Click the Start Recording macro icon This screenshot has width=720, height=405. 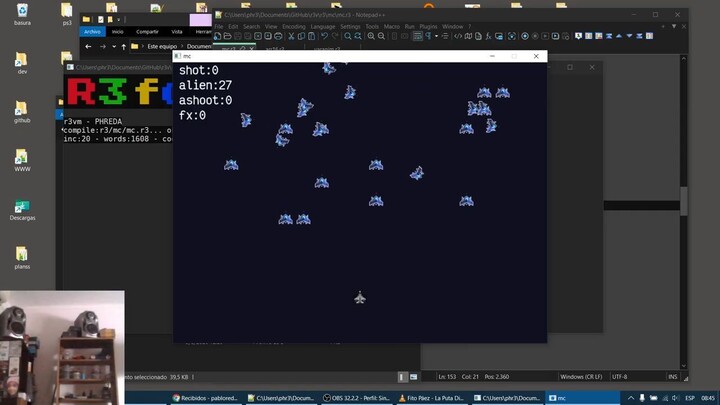pos(525,36)
